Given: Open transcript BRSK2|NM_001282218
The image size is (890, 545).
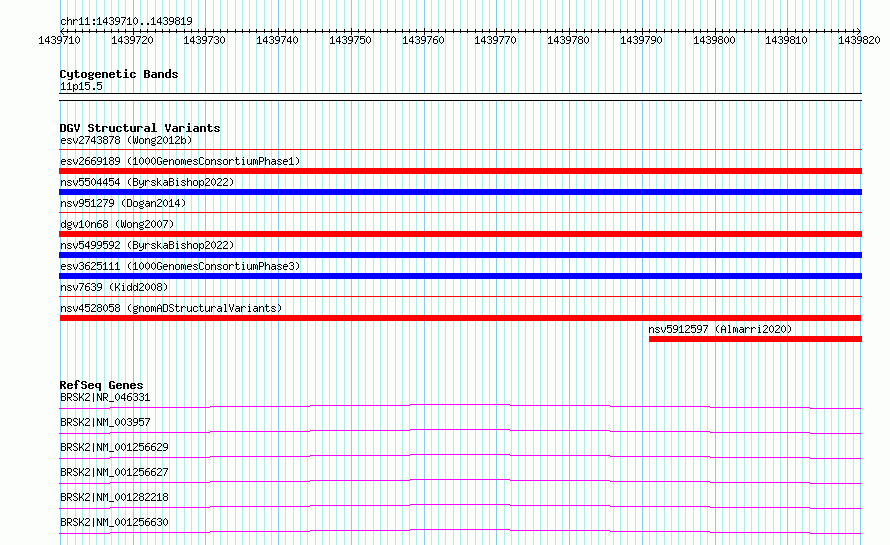Looking at the screenshot, I should [114, 497].
